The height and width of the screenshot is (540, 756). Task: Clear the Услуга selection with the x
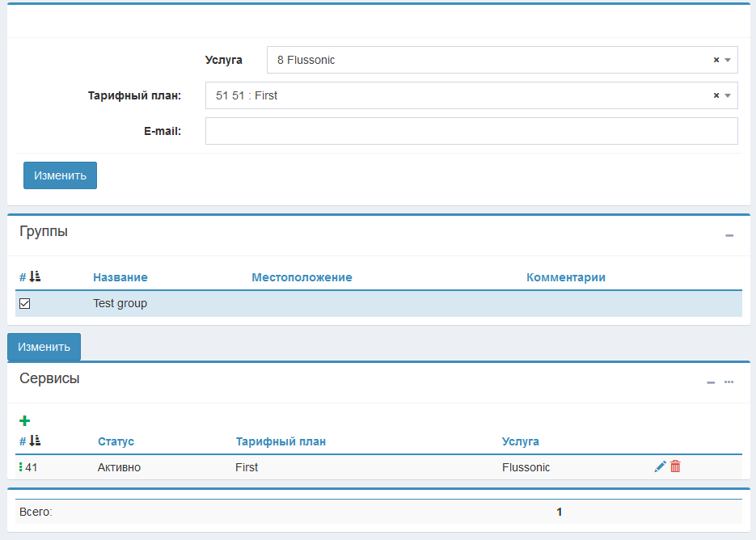pyautogui.click(x=716, y=60)
